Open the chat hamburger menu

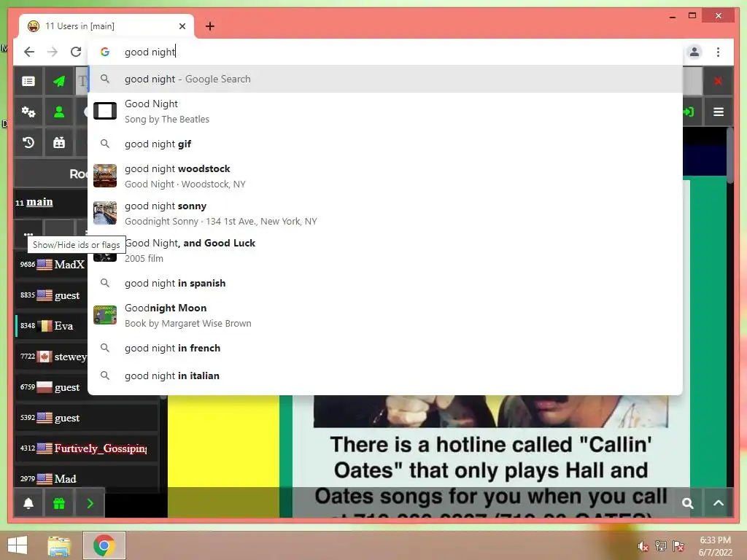(719, 112)
